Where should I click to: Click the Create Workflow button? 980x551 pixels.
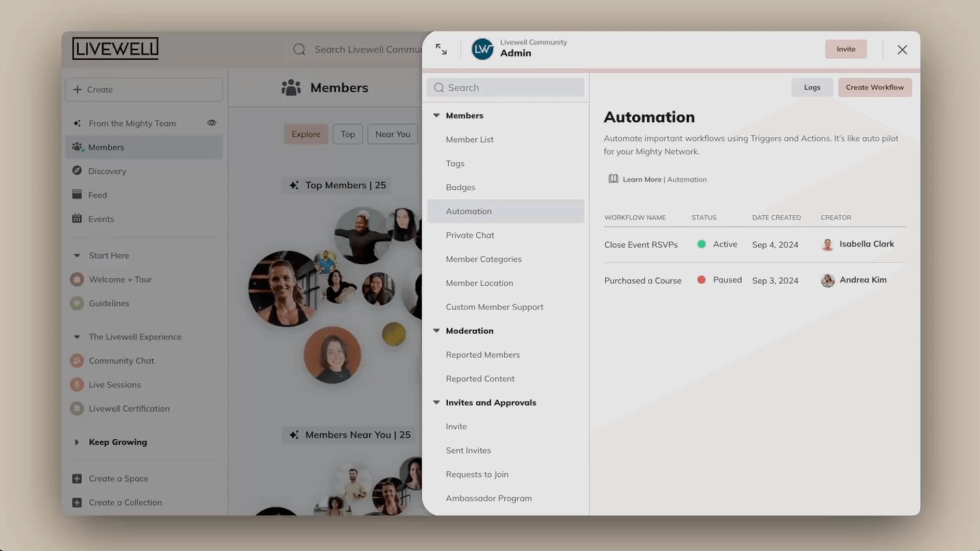pos(874,87)
